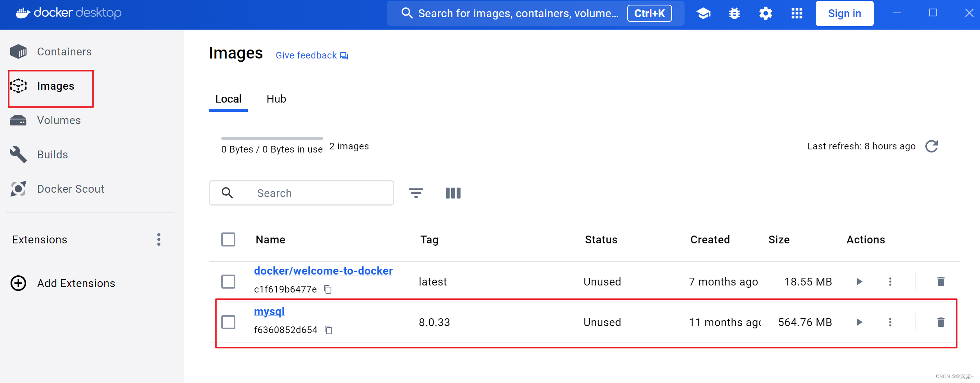Run the docker/welcome-to-docker image
Viewport: 980px width, 383px height.
point(859,282)
